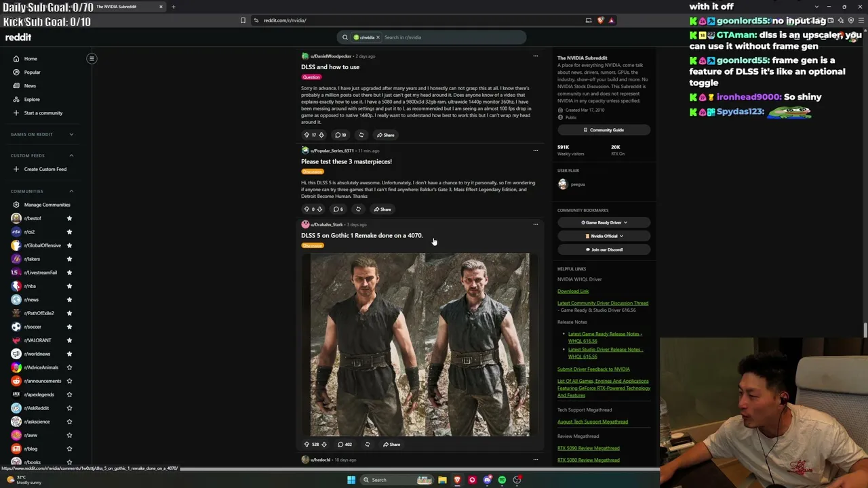The height and width of the screenshot is (488, 868).
Task: Remove the r/nvidia search filter chip
Action: 378,37
